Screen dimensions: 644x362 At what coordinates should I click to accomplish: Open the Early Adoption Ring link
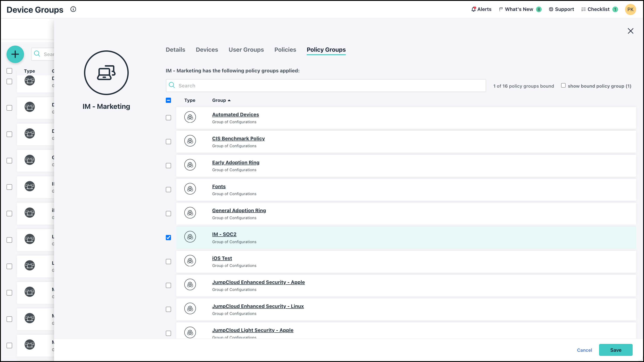pyautogui.click(x=235, y=162)
